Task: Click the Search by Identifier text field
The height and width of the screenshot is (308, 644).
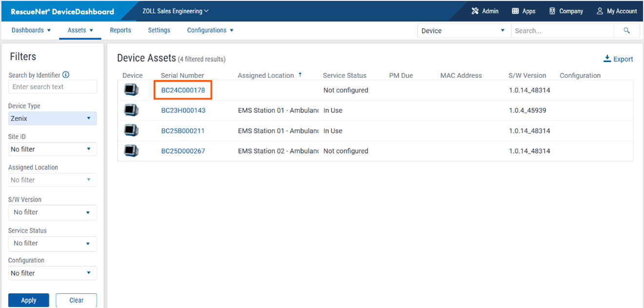Action: [53, 87]
